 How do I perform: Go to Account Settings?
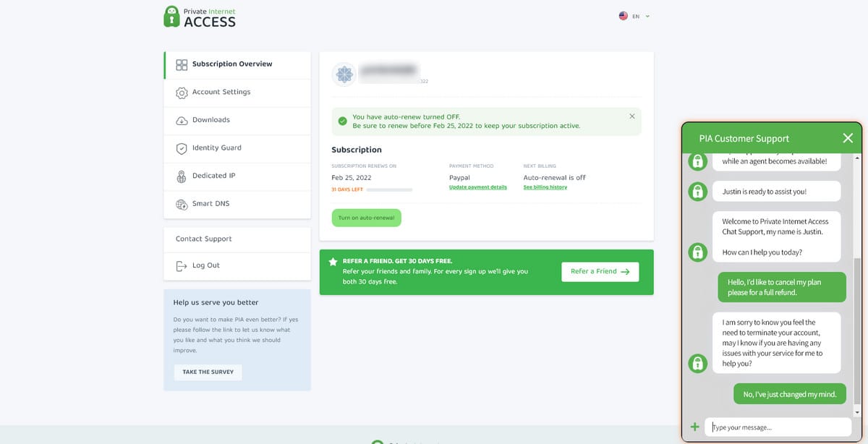pos(237,93)
